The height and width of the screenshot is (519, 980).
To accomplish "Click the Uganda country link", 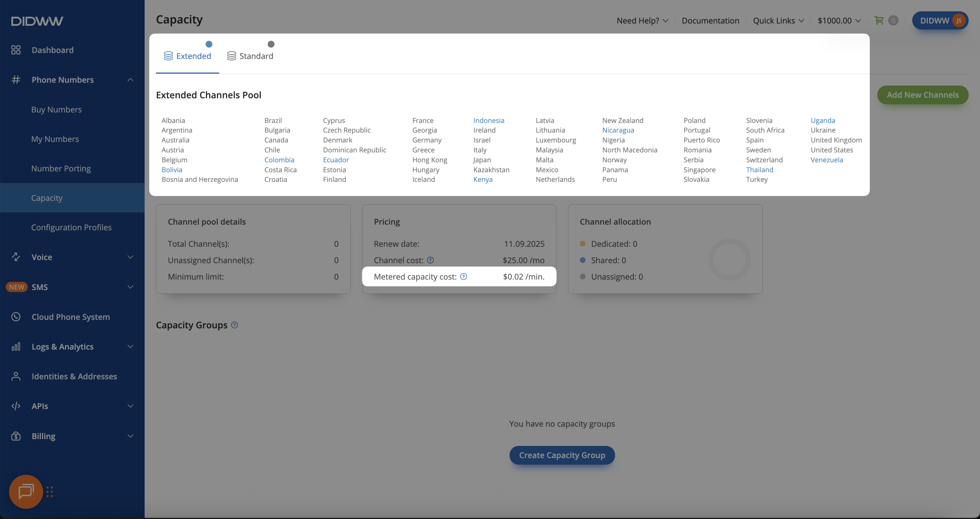I will [823, 120].
